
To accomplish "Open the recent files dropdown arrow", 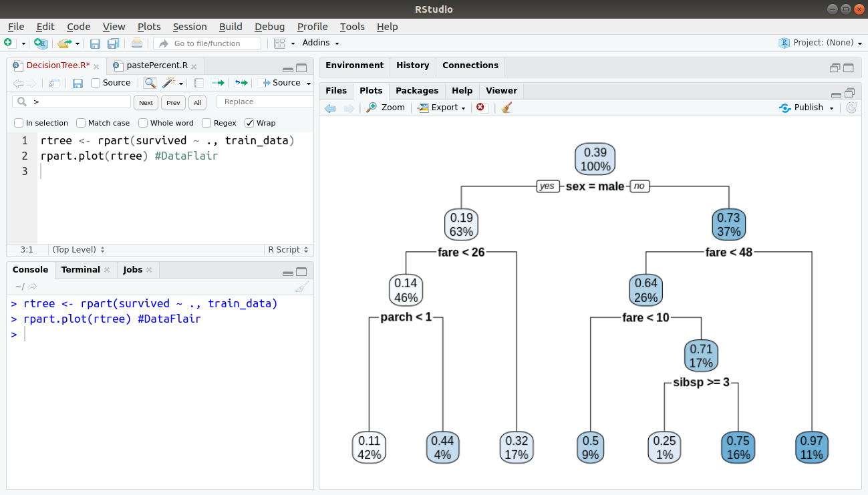I will click(78, 43).
